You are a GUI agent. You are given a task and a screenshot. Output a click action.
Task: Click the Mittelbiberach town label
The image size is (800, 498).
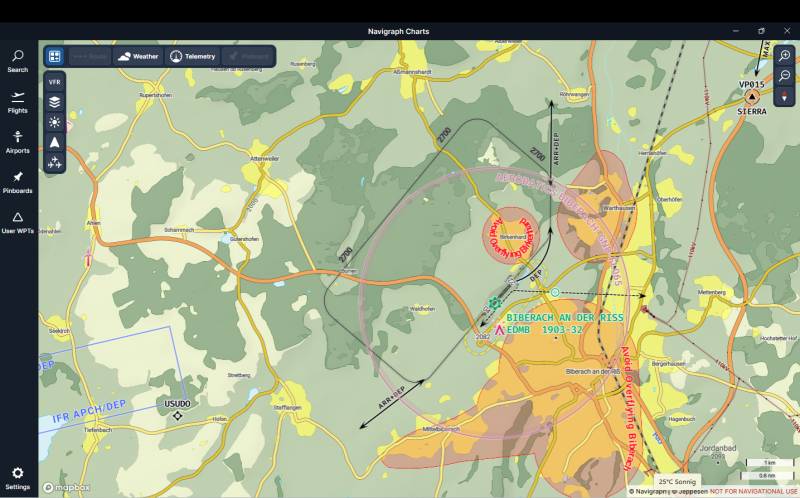pyautogui.click(x=441, y=429)
